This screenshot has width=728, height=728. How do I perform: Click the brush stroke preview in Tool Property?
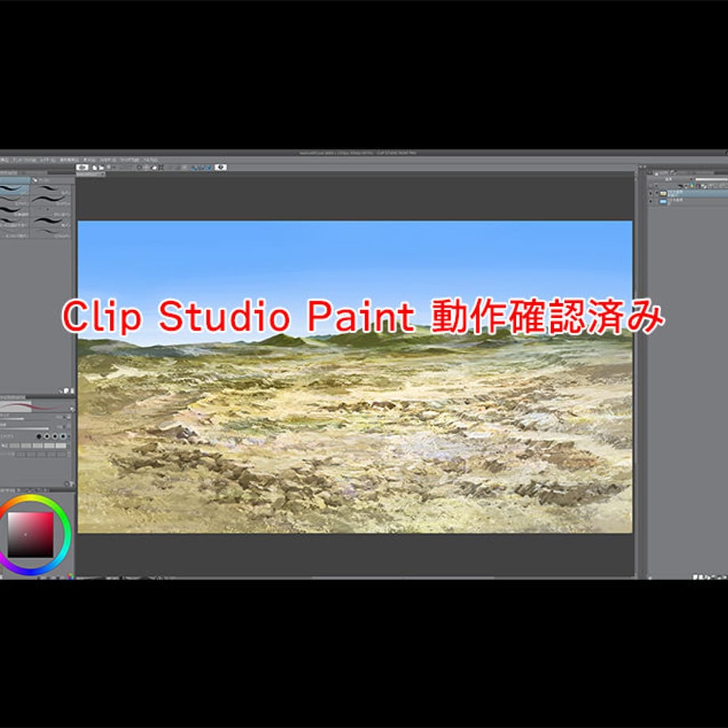32,406
